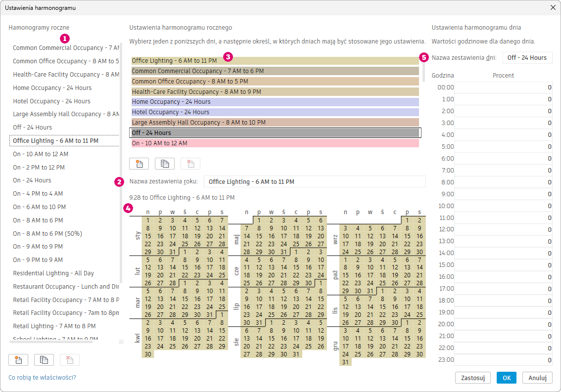This screenshot has height=392, width=561.
Task: Click the Procent column header
Action: tap(503, 76)
